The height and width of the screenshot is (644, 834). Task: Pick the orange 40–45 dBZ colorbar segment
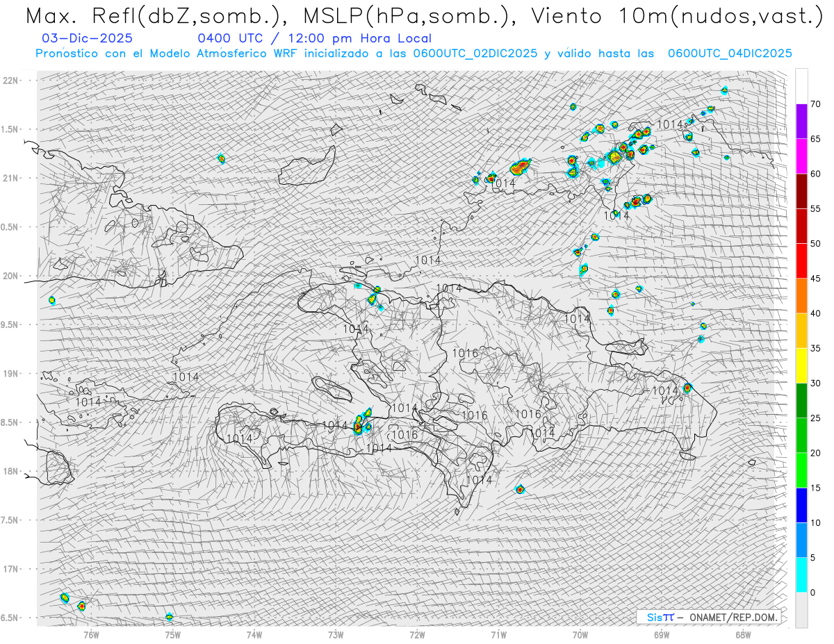[801, 296]
